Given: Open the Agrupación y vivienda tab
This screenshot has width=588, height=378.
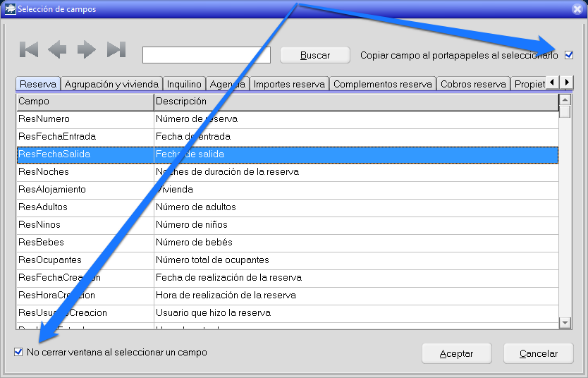Looking at the screenshot, I should (x=111, y=84).
